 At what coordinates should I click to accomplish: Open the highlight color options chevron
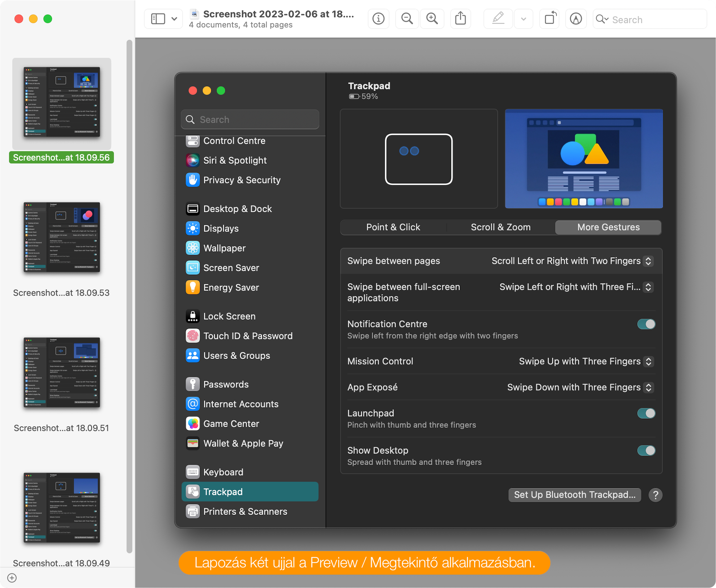point(523,19)
